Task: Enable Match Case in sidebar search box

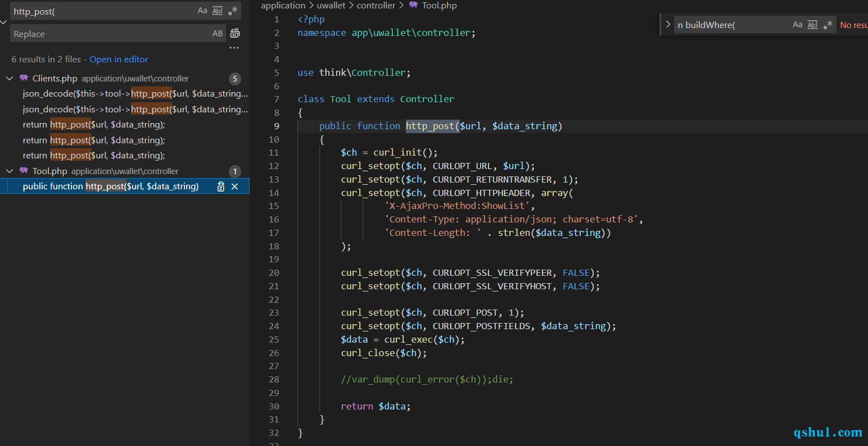Action: tap(202, 11)
